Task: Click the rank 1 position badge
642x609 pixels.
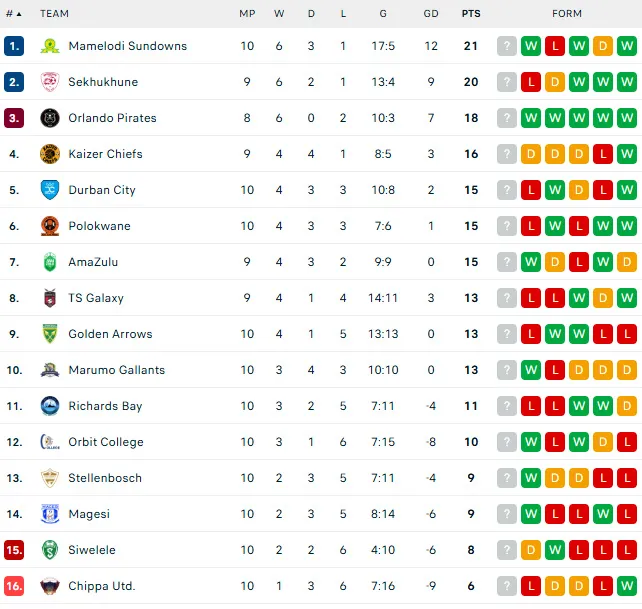Action: tap(14, 46)
